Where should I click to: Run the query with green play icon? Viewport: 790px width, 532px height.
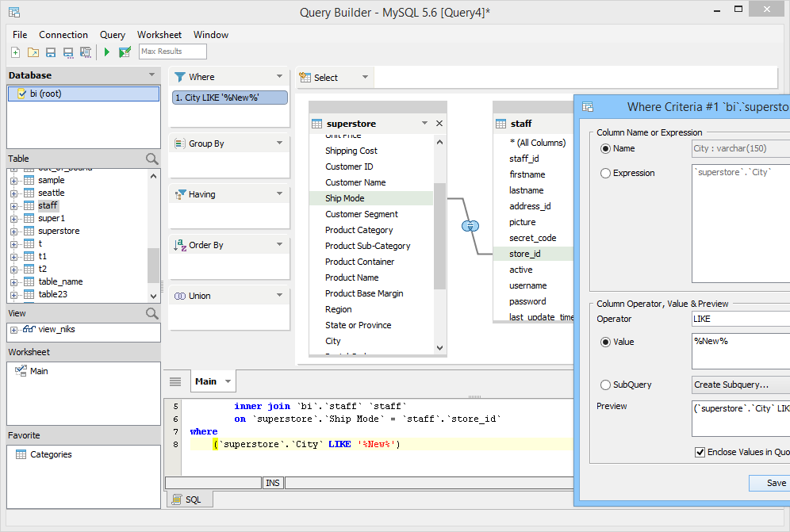[107, 52]
